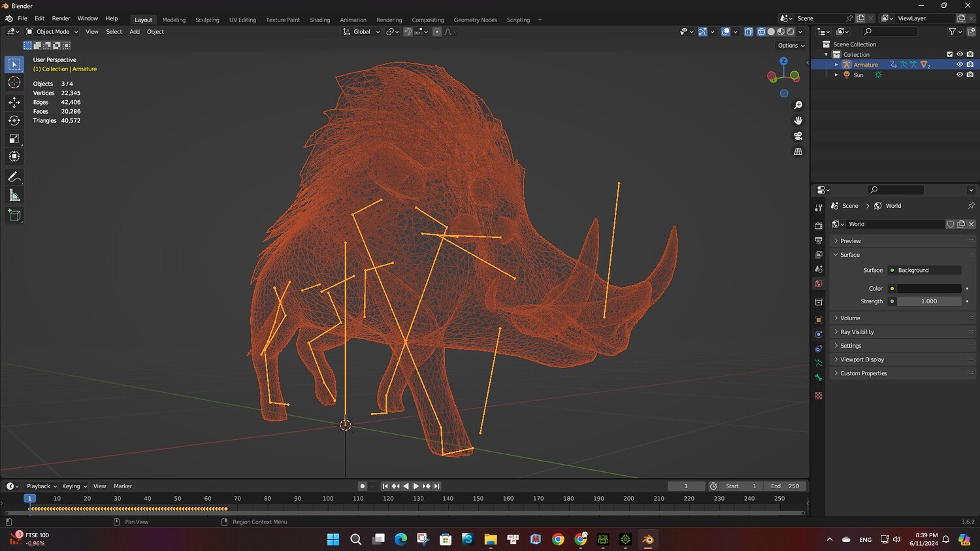Screen dimensions: 980x551
Task: Jump to the animation start frame
Action: (385, 486)
